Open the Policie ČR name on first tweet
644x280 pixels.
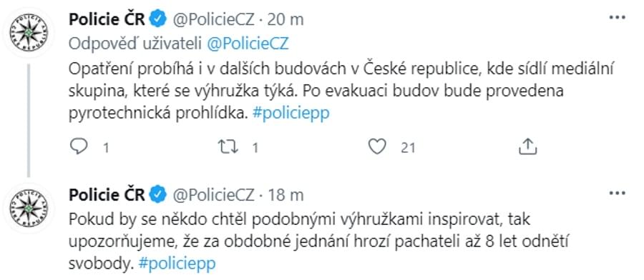click(x=107, y=19)
